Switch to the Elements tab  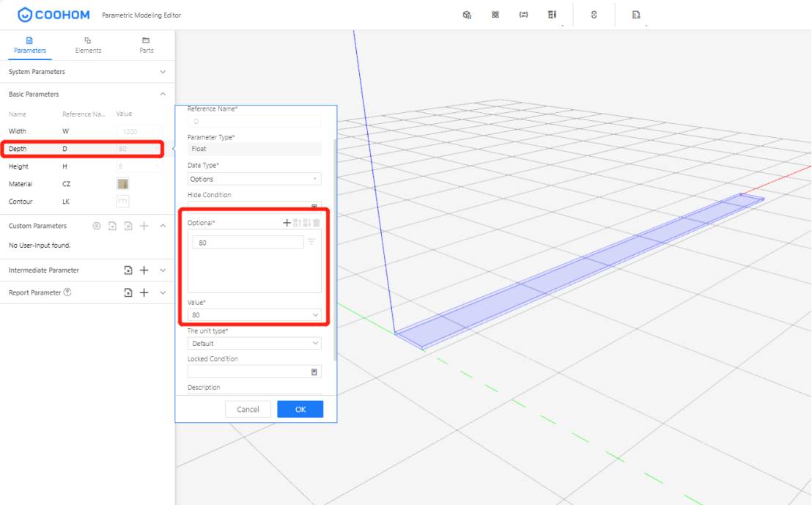[88, 45]
